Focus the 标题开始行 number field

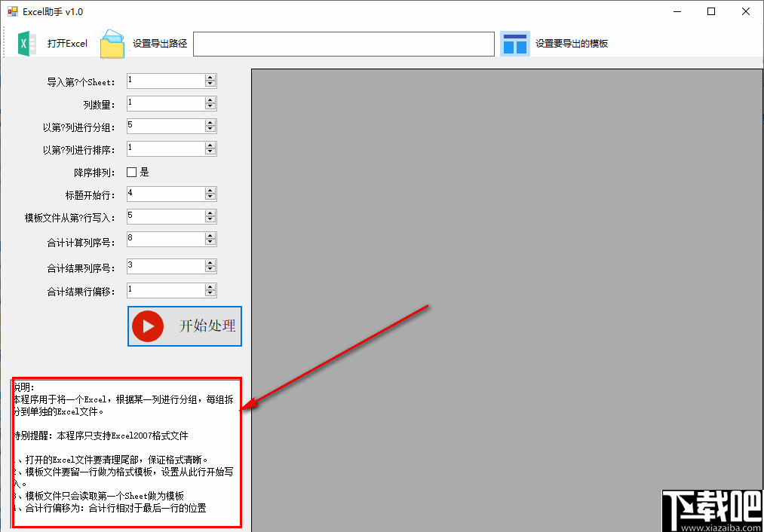[166, 194]
